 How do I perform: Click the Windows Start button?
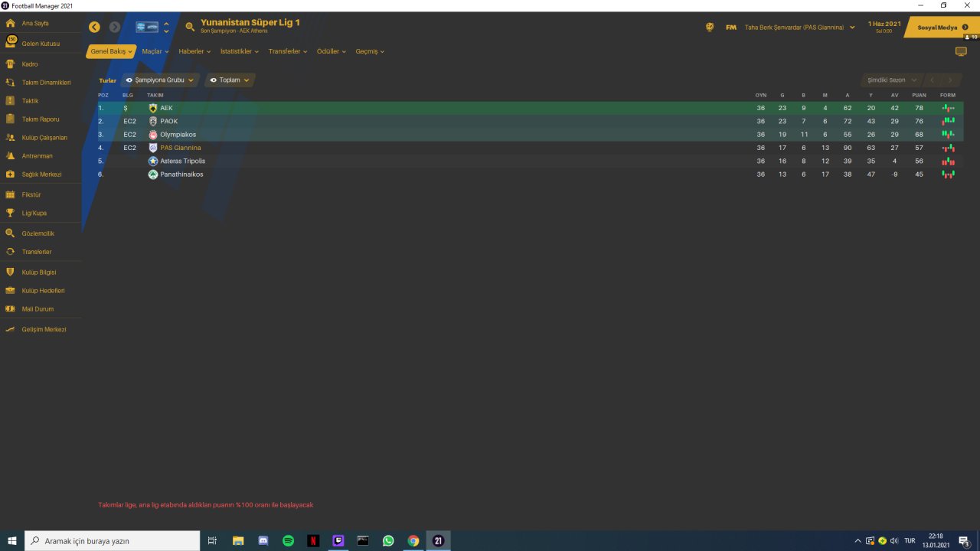(x=12, y=541)
